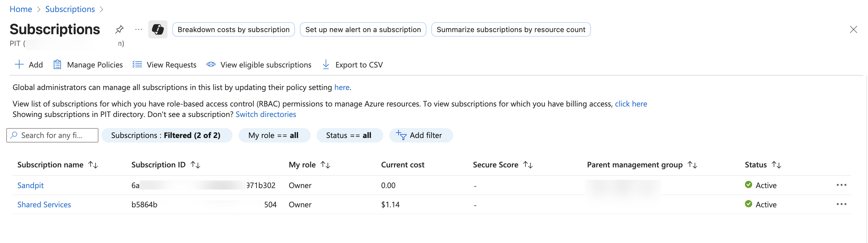This screenshot has height=243, width=868.
Task: Click the Owner role in Sandpit row
Action: (300, 185)
